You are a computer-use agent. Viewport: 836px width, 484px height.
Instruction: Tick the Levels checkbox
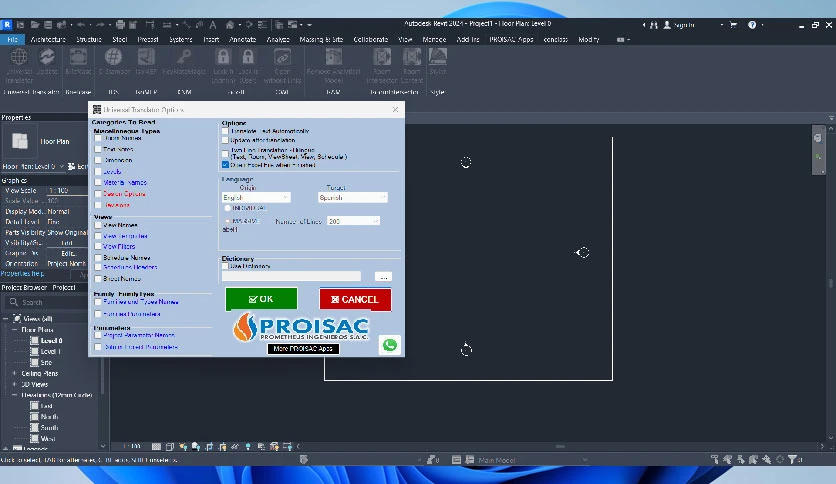(98, 172)
